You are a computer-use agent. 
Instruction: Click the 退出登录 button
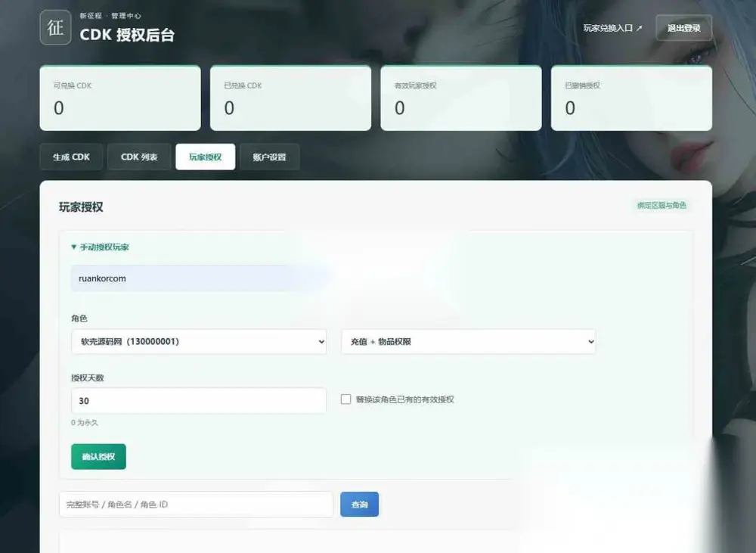tap(683, 28)
